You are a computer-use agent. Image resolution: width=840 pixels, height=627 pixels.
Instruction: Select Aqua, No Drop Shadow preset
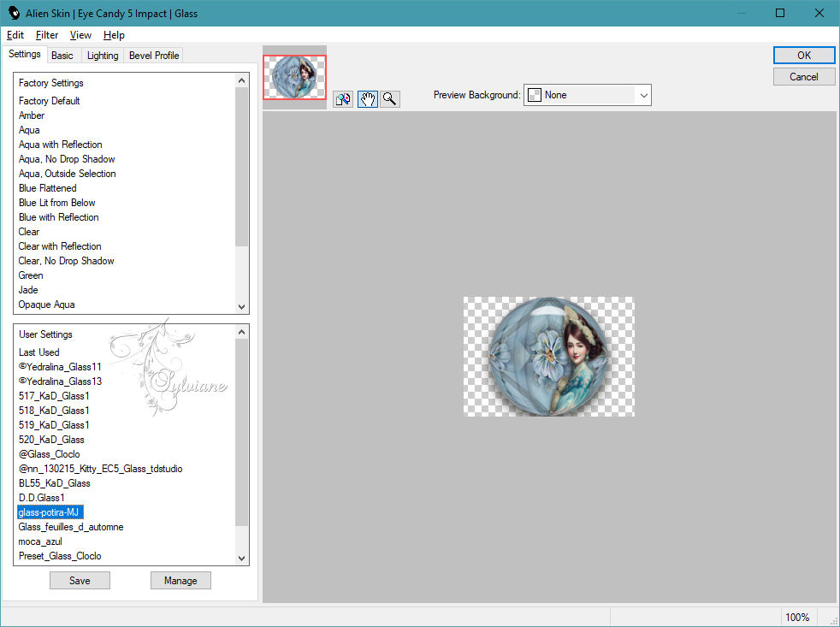pos(67,158)
